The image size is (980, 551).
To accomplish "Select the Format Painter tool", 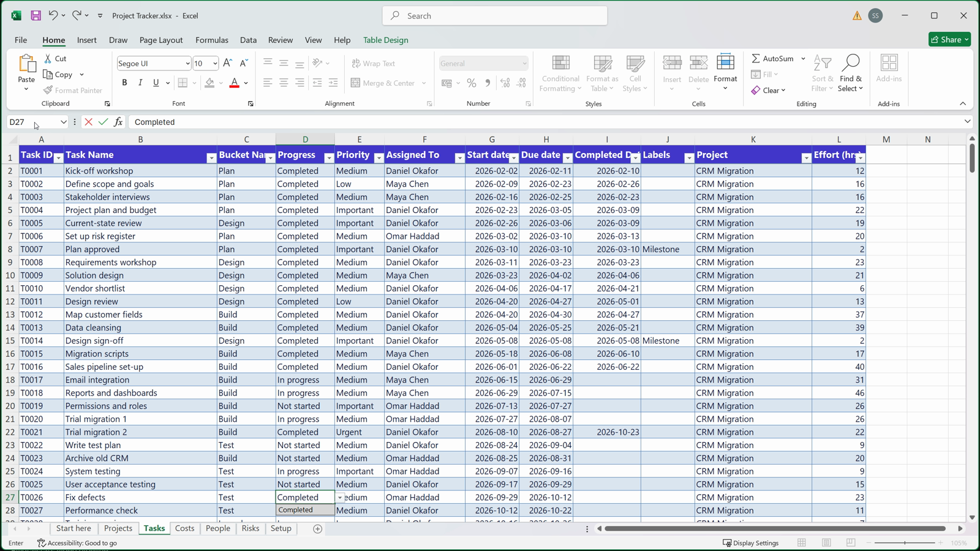I will point(73,90).
